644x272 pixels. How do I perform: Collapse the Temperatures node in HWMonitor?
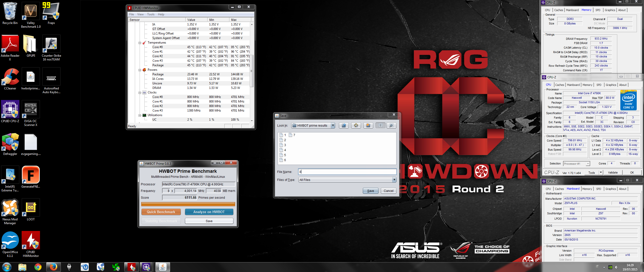pyautogui.click(x=140, y=43)
